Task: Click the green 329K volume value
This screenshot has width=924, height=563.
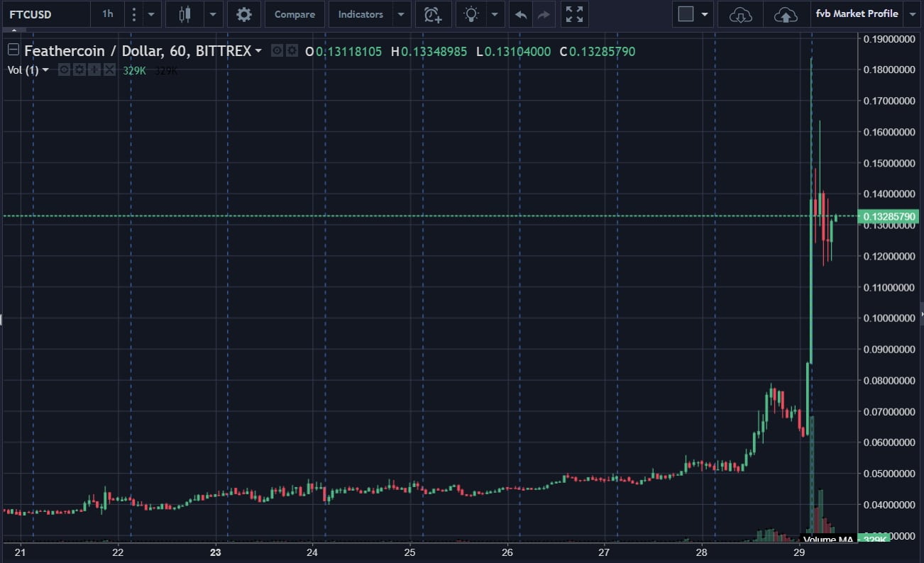Action: 134,70
